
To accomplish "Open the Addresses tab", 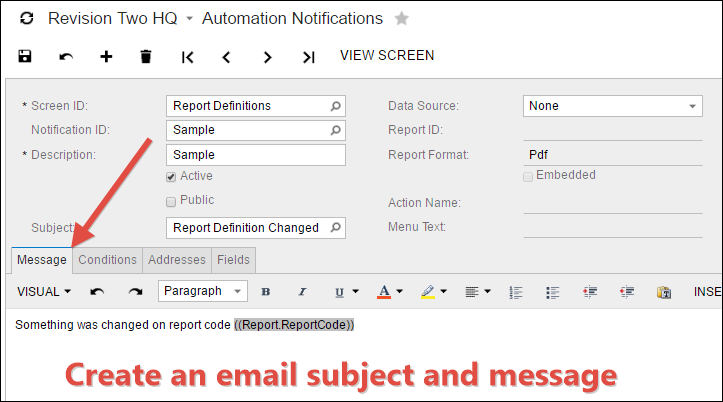I will coord(177,260).
